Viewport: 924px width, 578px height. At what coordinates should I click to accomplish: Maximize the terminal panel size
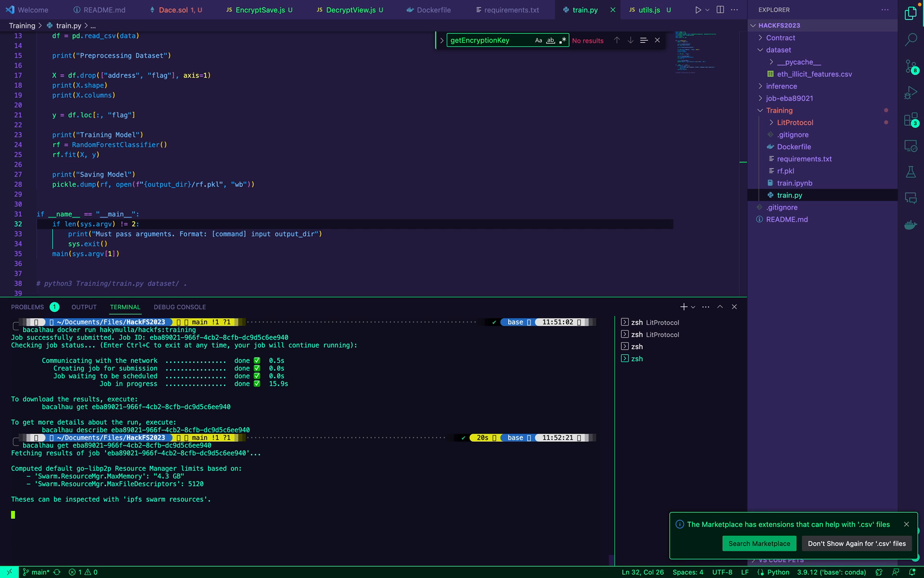(x=720, y=307)
